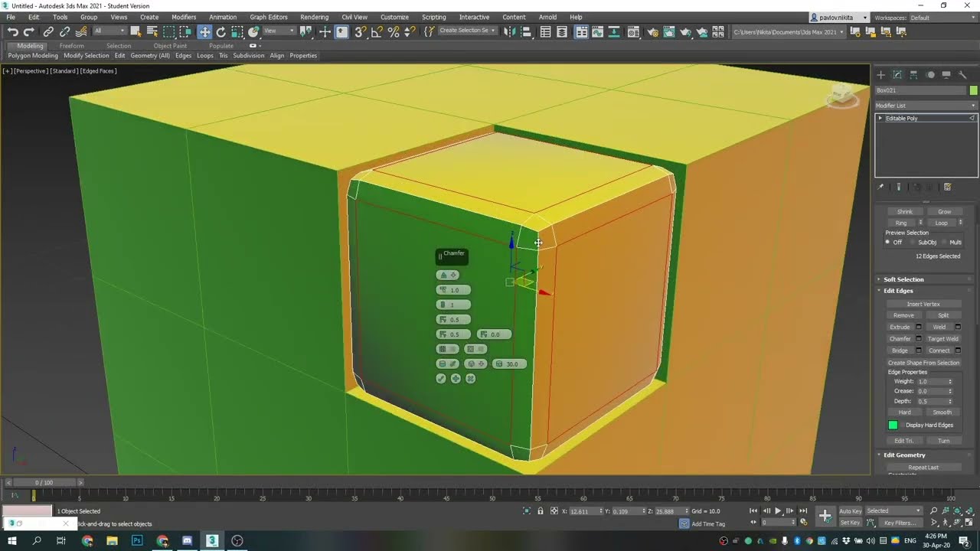980x551 pixels.
Task: Click the time slider 0 / 100 handle
Action: [44, 482]
